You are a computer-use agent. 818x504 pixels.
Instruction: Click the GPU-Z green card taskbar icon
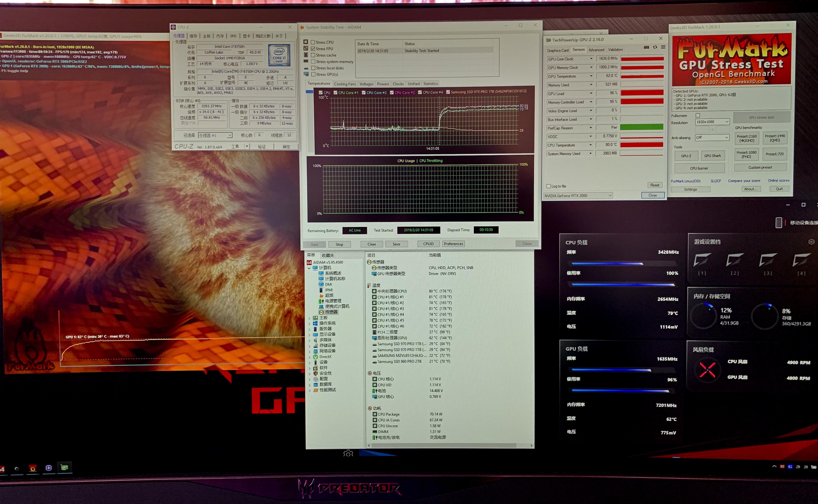64,467
